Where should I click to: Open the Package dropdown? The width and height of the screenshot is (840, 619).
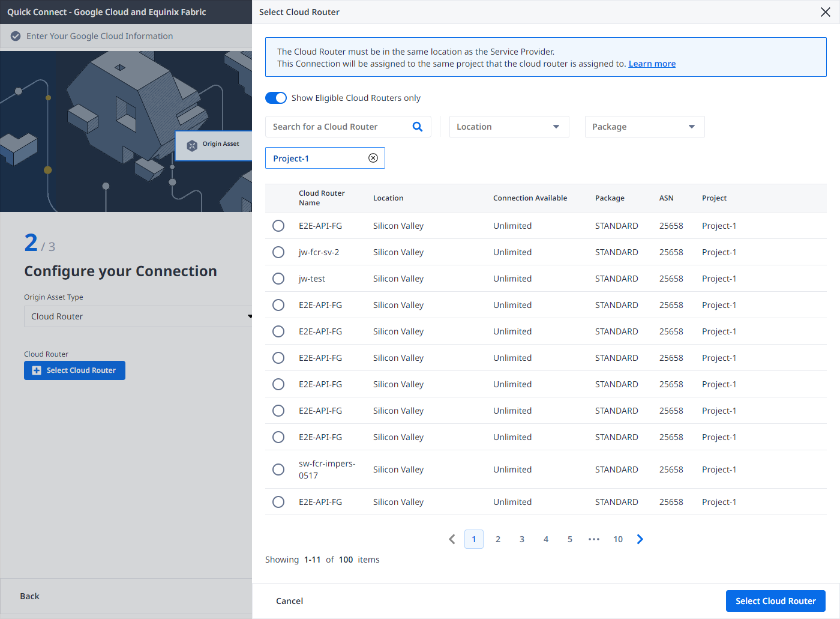coord(644,127)
